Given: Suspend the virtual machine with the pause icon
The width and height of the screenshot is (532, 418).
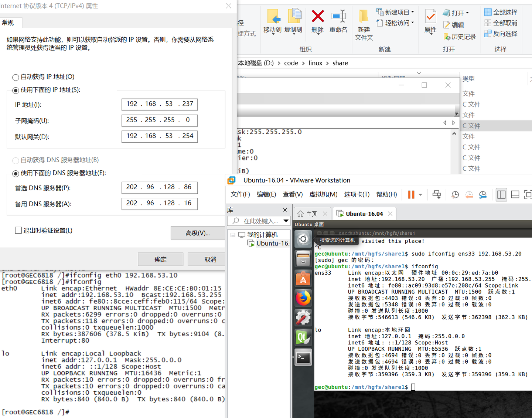Looking at the screenshot, I should point(411,194).
